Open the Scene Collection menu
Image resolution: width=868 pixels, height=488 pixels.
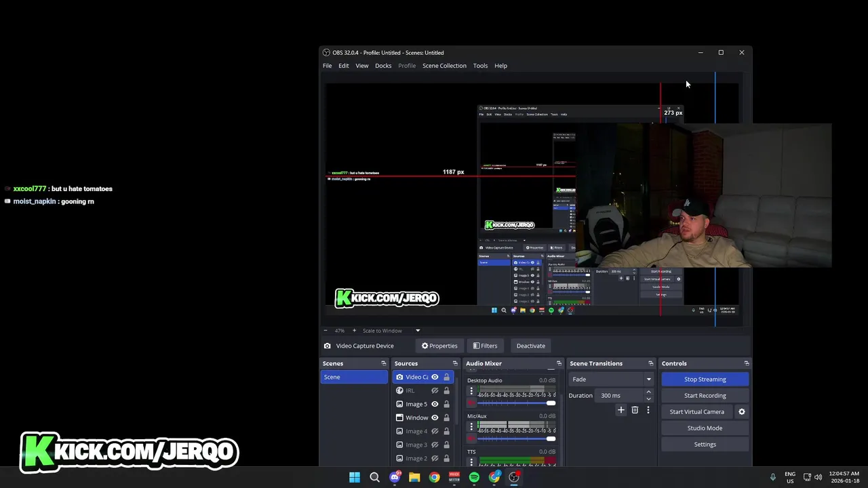(444, 66)
